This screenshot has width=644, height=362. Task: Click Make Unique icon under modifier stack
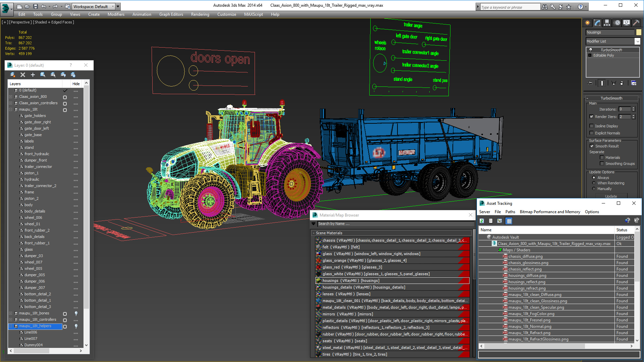pyautogui.click(x=613, y=83)
